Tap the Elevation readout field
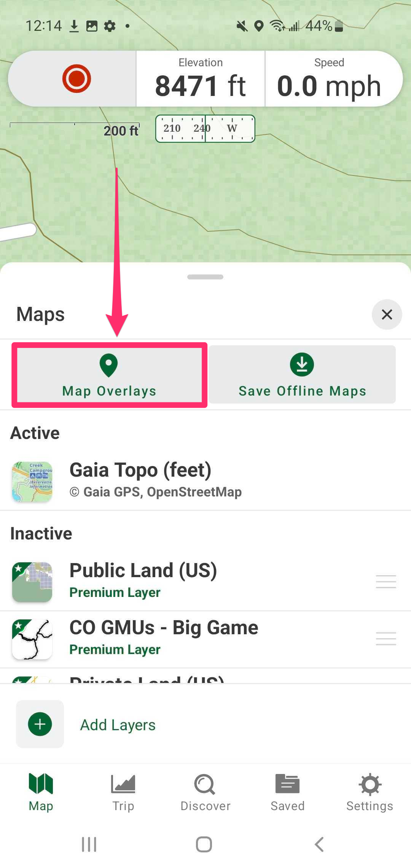411x868 pixels. coord(201,79)
